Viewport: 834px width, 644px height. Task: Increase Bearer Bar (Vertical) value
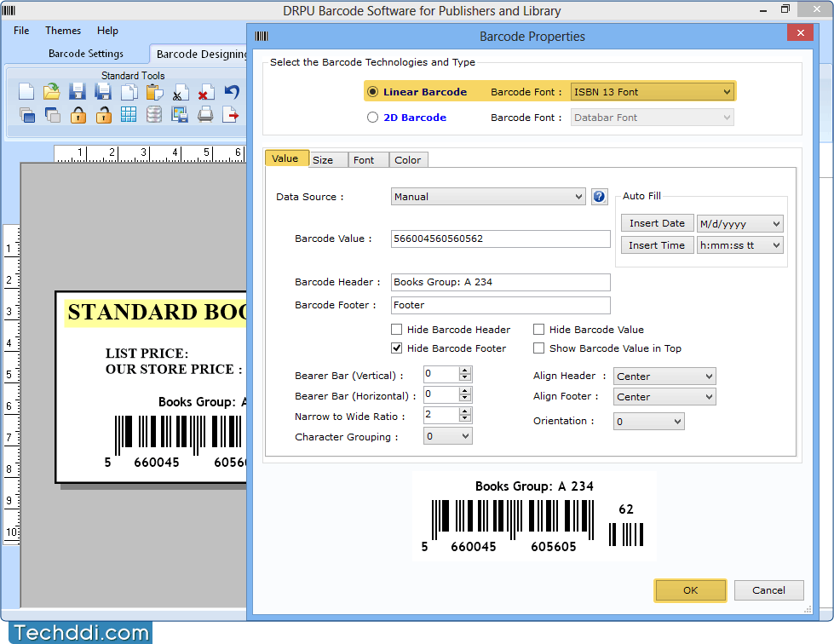tap(465, 370)
